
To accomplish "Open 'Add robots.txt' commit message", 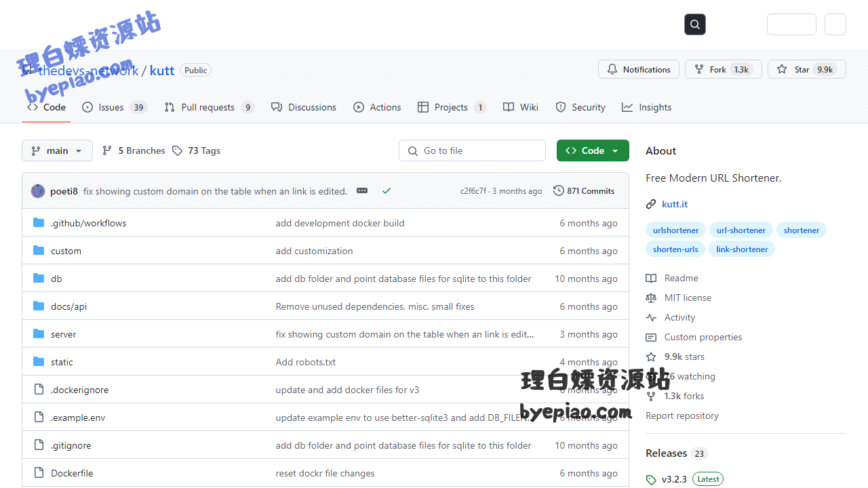I will click(x=306, y=362).
